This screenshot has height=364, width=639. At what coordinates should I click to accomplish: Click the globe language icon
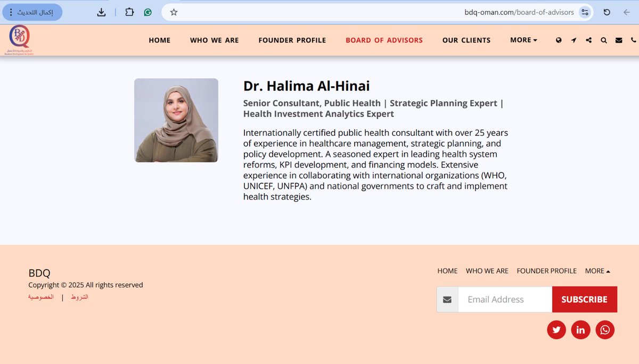coord(559,40)
